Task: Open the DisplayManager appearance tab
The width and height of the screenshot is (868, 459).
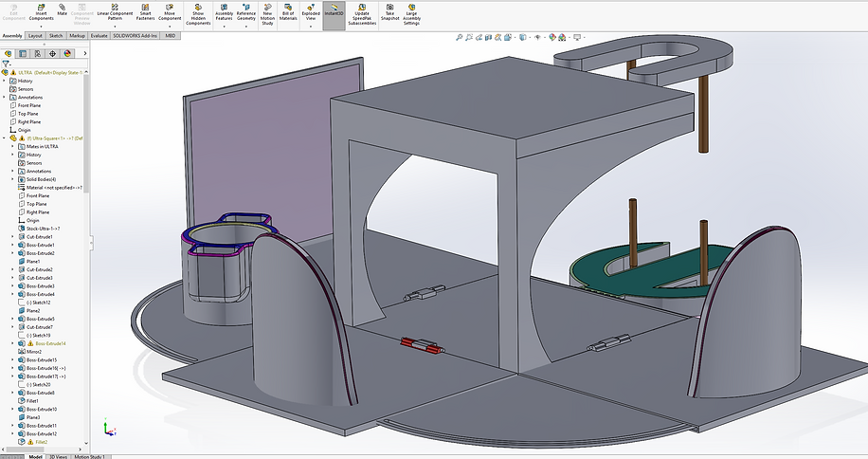Action: click(x=67, y=54)
